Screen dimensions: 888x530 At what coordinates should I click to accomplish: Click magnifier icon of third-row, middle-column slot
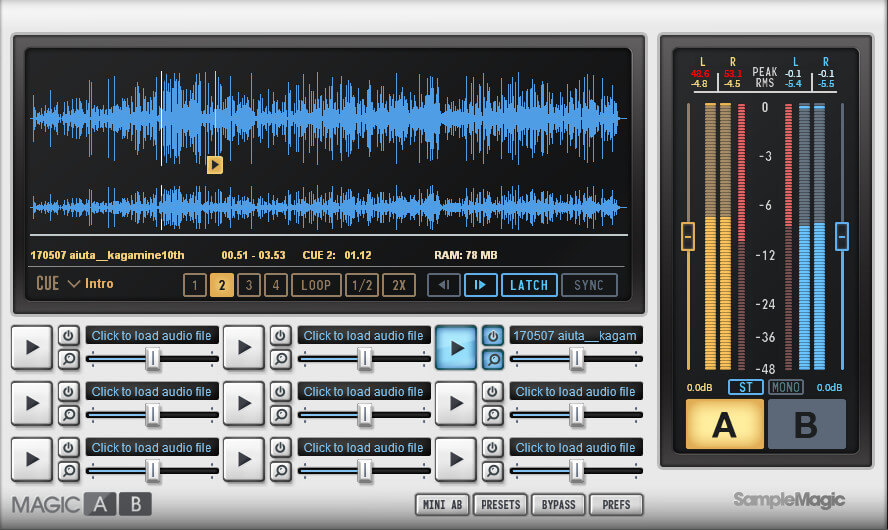[x=280, y=471]
